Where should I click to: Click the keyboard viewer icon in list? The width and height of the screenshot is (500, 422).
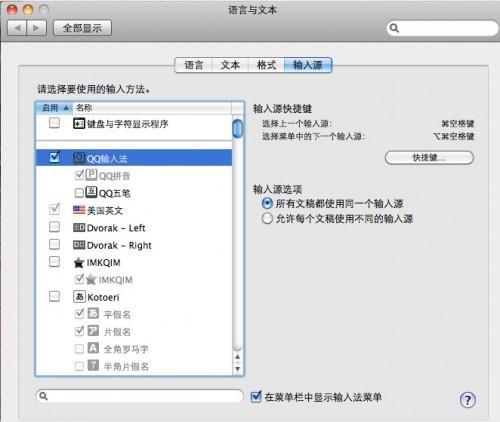[x=79, y=124]
